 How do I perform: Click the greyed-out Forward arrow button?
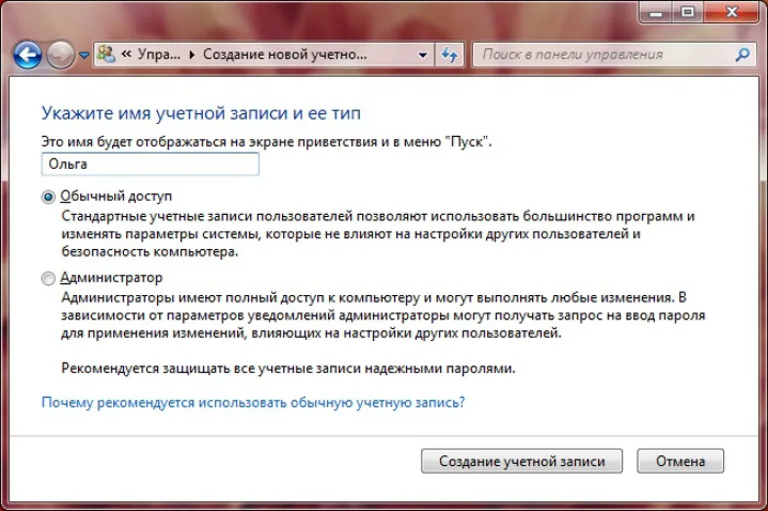(x=60, y=55)
